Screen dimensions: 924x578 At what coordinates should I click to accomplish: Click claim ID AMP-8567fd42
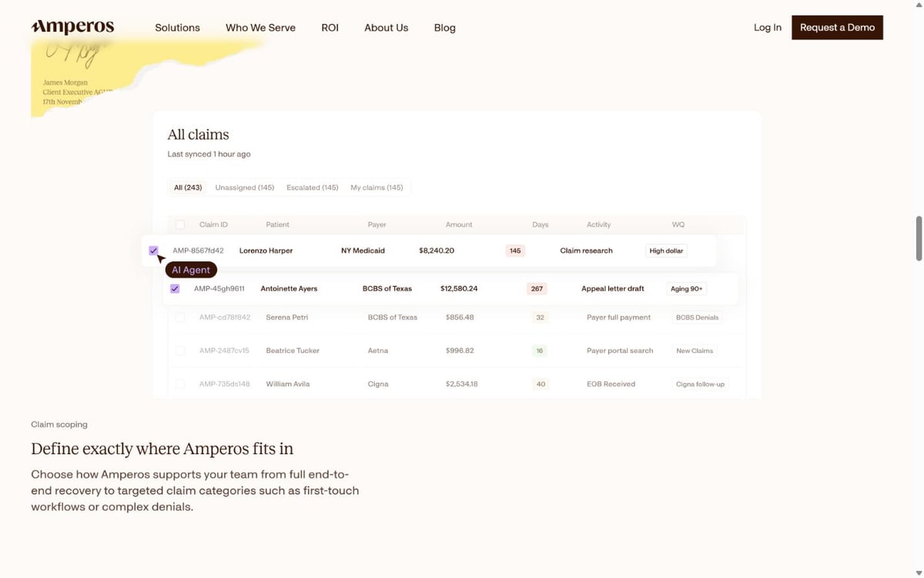[198, 250]
